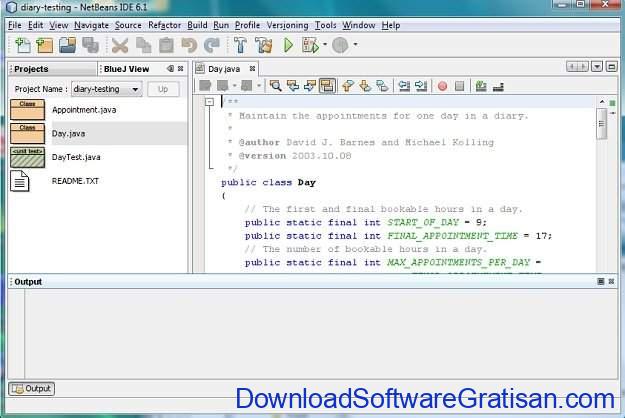625x418 pixels.
Task: Click the Shift Line Left icon
Action: click(404, 86)
